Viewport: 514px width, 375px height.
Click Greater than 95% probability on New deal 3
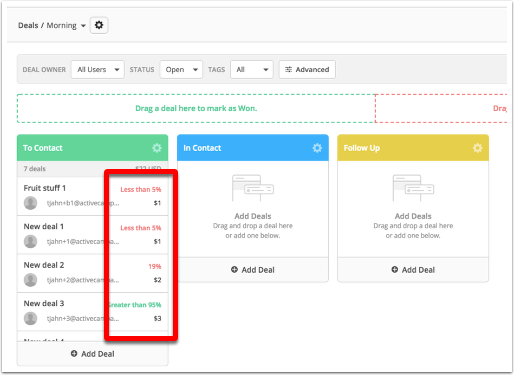pyautogui.click(x=135, y=305)
